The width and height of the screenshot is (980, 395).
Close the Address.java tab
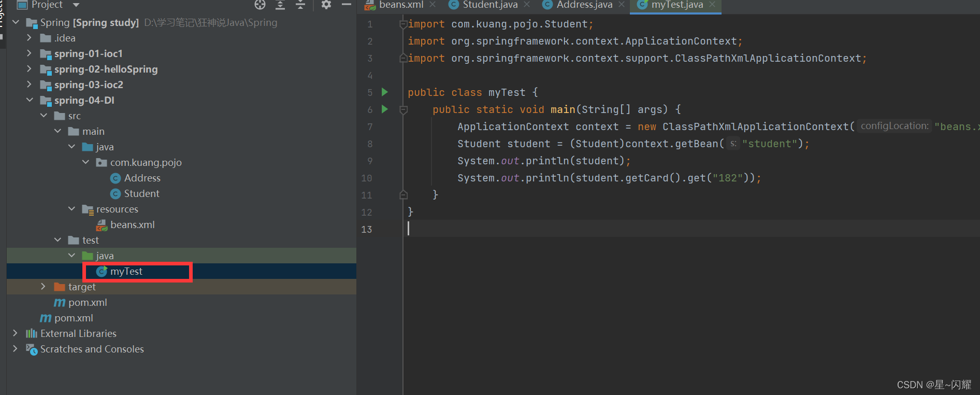(x=622, y=5)
